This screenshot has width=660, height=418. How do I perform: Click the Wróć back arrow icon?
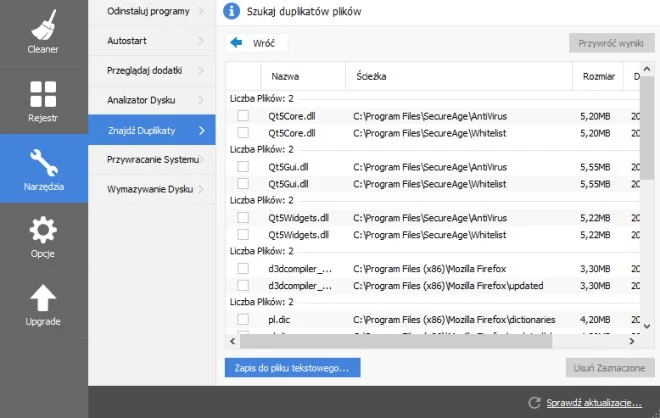click(237, 43)
